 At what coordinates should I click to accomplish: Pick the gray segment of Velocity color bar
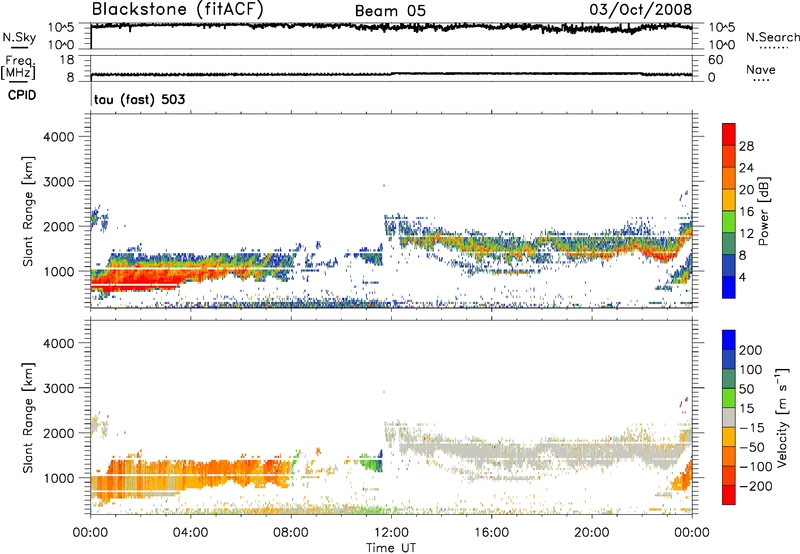click(729, 418)
